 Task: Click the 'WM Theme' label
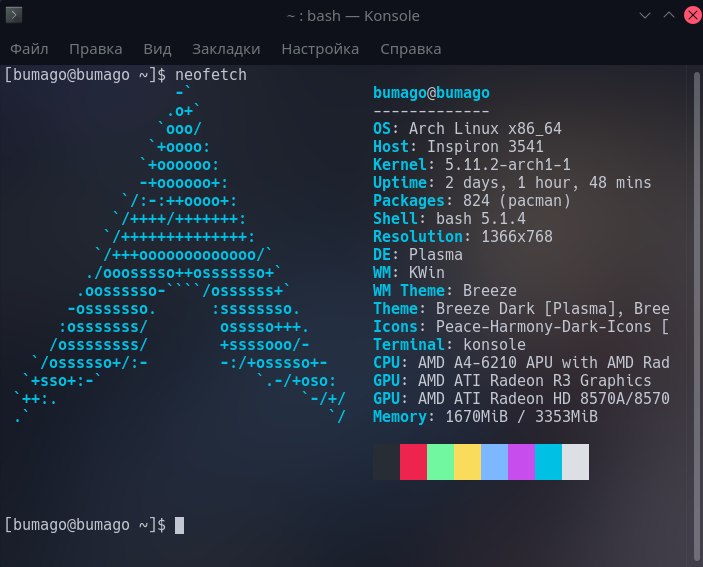tap(409, 290)
